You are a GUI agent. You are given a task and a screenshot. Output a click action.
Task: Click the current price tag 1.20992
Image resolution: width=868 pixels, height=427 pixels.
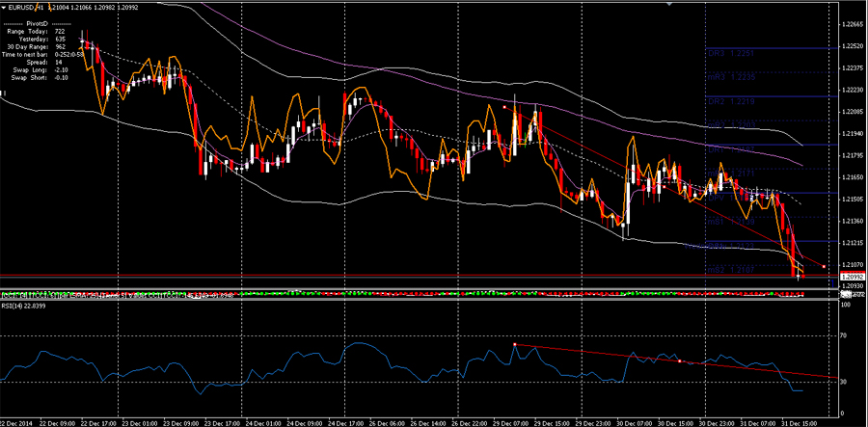pyautogui.click(x=851, y=277)
